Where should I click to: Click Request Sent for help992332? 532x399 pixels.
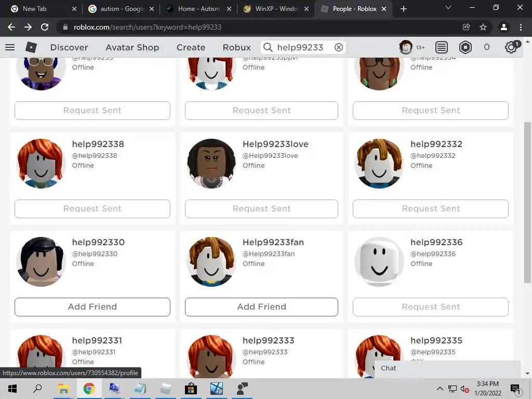click(431, 209)
